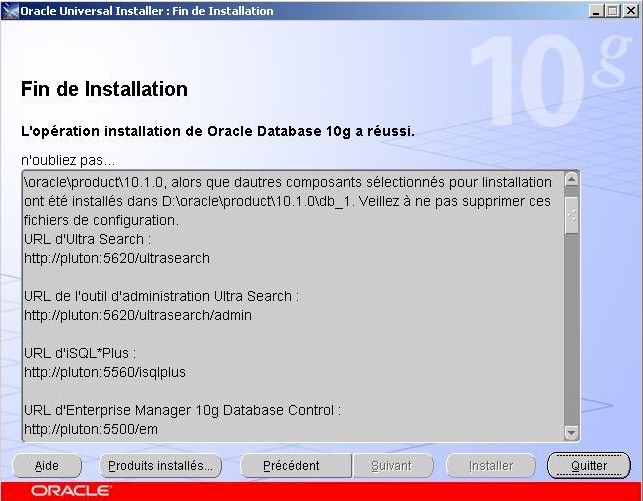Click the empty scrollbar track below the thumb
The image size is (643, 501).
(571, 330)
